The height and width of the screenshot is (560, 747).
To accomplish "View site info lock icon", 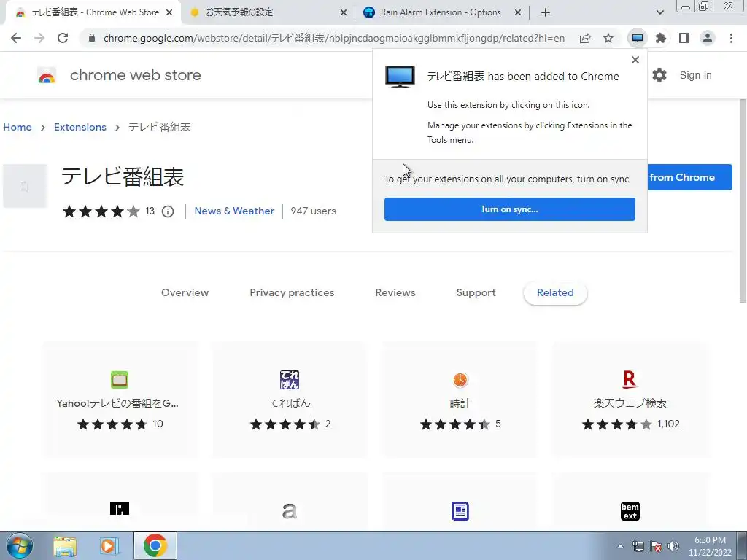I will [x=92, y=38].
